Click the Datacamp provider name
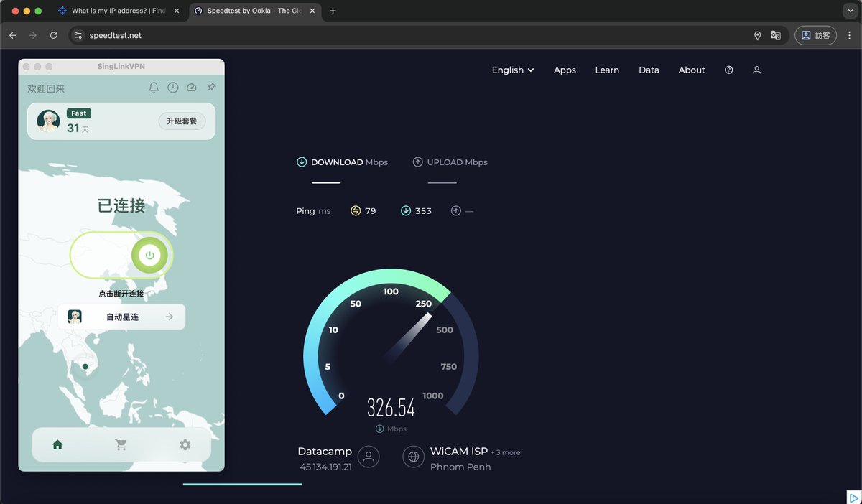This screenshot has width=862, height=504. 325,452
